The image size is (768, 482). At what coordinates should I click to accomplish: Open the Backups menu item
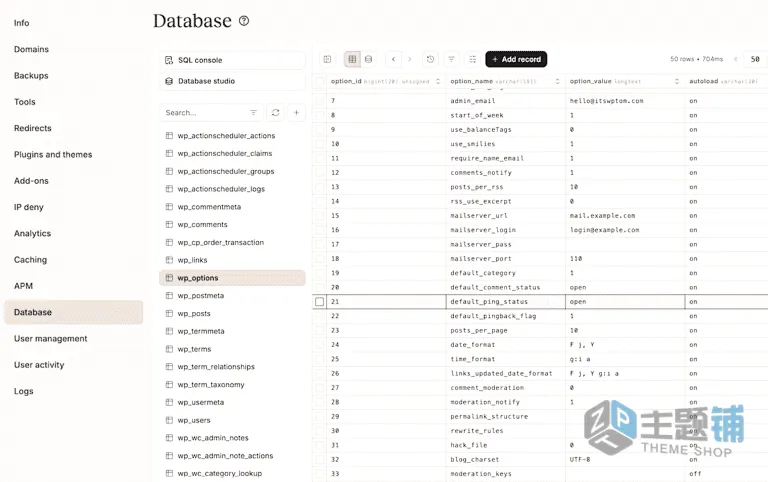coord(31,75)
